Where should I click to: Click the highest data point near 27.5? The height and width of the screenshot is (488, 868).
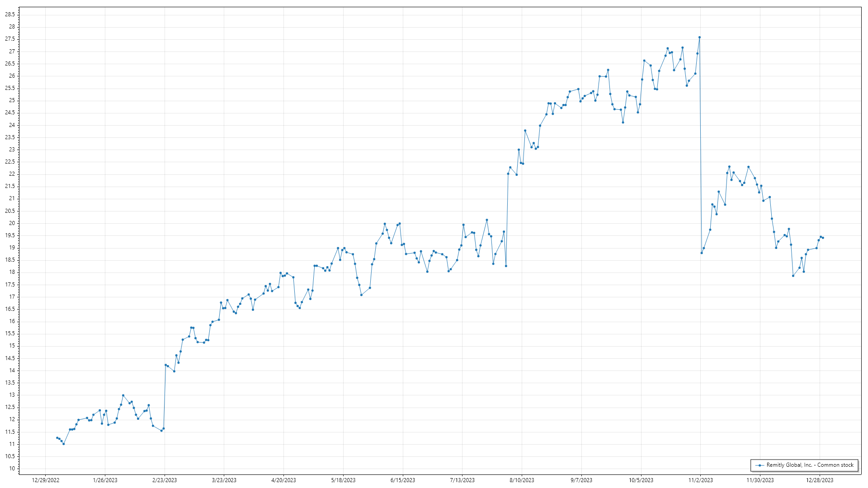[699, 38]
